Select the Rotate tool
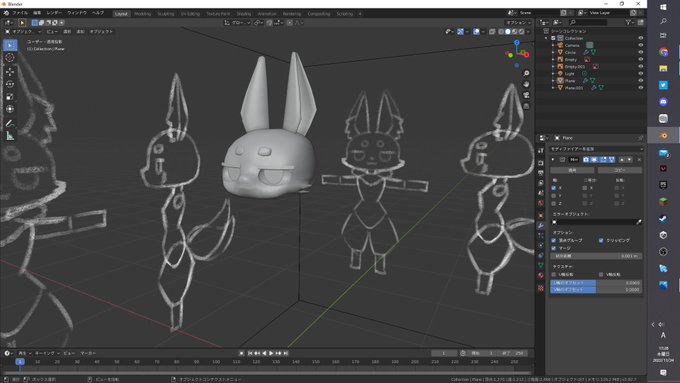Viewport: 680px width, 383px height. pos(10,84)
